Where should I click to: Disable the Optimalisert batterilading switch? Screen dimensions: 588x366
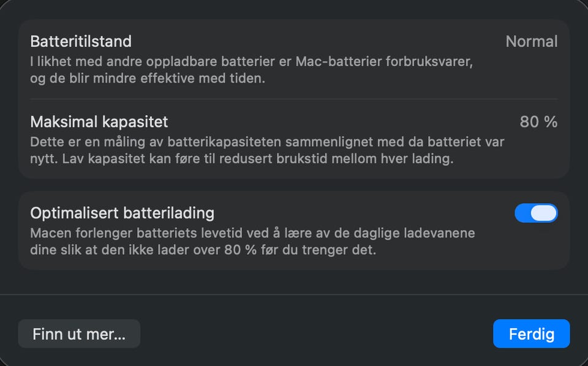536,213
